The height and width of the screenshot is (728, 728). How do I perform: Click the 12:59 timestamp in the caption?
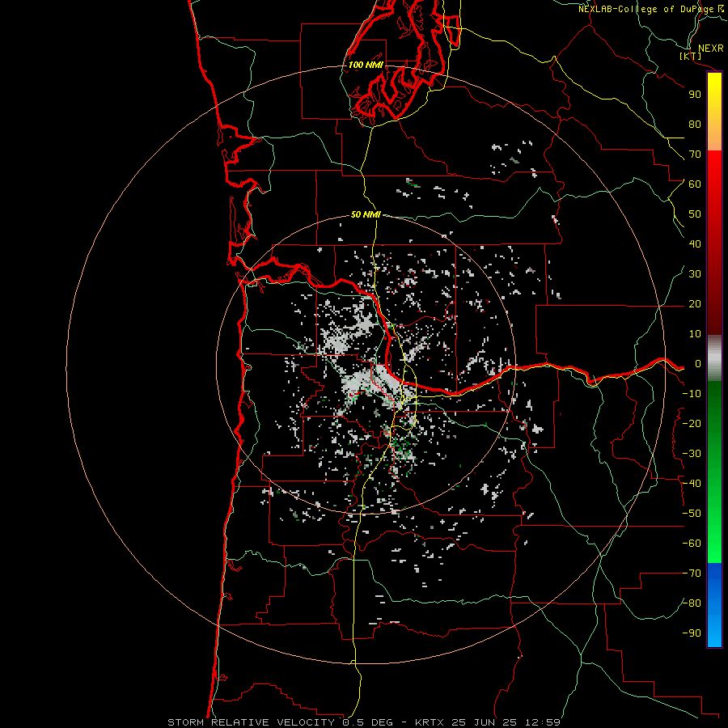point(542,722)
